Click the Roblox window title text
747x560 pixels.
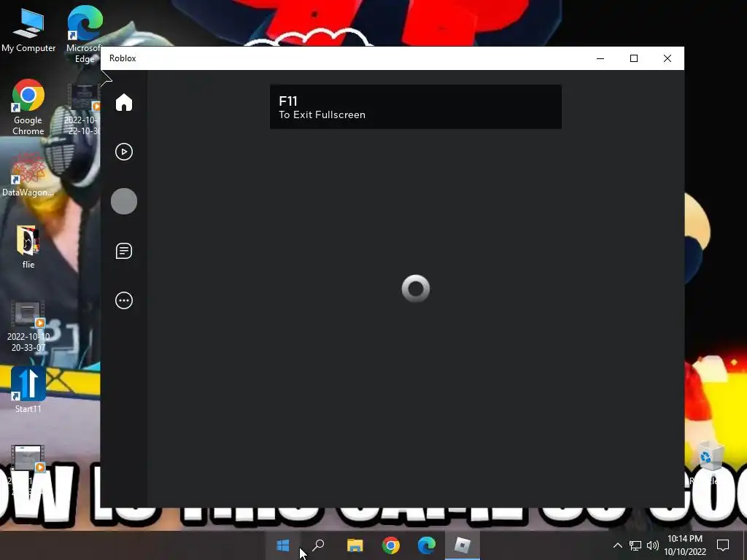pos(123,58)
